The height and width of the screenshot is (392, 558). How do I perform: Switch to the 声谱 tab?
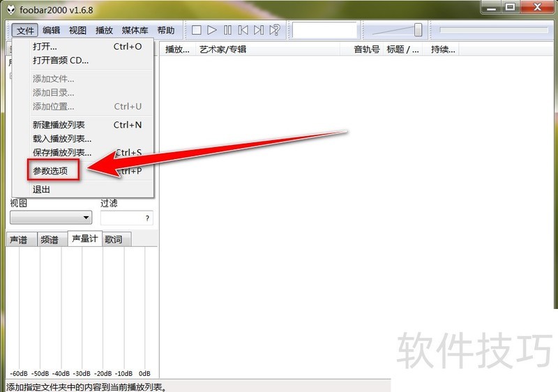[22, 240]
